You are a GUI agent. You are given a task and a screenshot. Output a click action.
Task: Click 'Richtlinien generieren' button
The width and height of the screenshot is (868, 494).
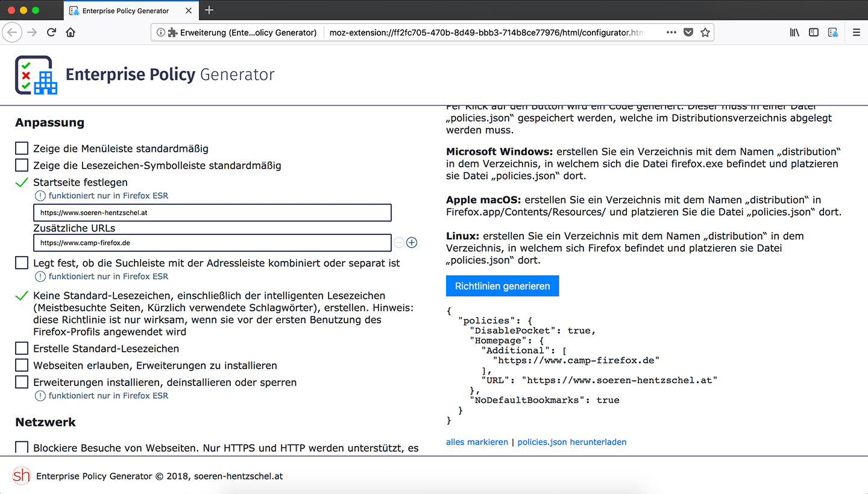point(503,286)
